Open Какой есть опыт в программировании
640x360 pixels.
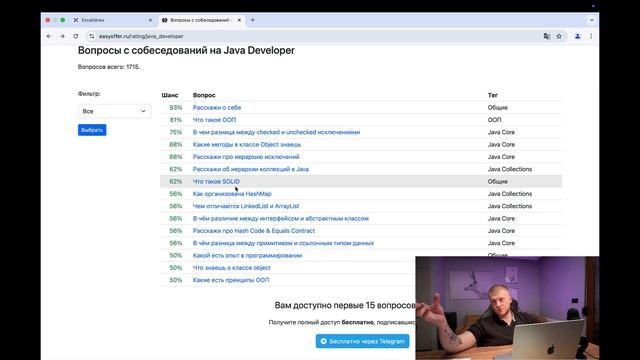click(247, 256)
